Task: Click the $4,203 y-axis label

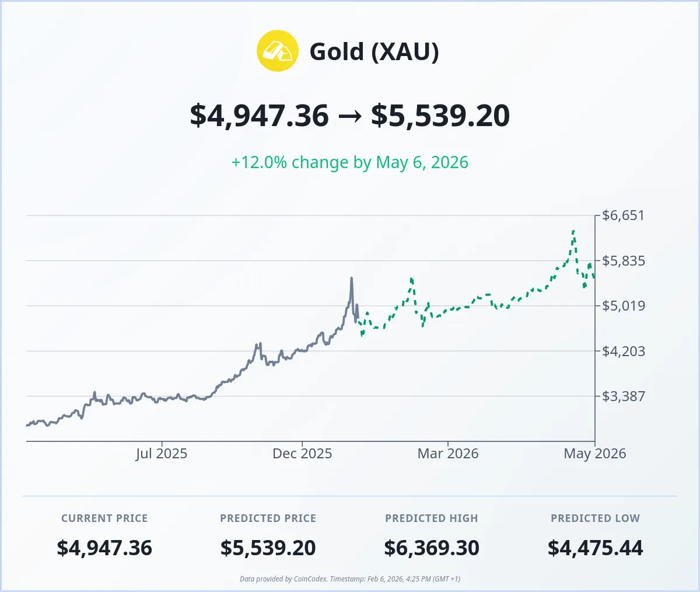Action: pos(624,351)
